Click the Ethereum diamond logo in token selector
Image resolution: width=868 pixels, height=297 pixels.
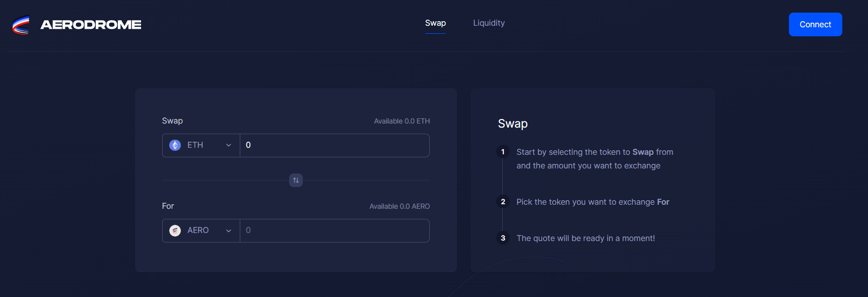pyautogui.click(x=175, y=145)
